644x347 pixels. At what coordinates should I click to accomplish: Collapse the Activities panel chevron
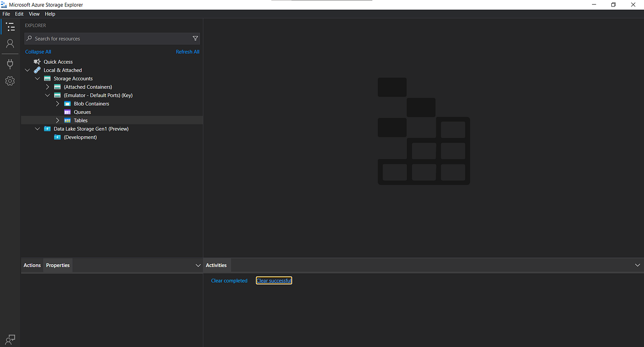point(638,265)
